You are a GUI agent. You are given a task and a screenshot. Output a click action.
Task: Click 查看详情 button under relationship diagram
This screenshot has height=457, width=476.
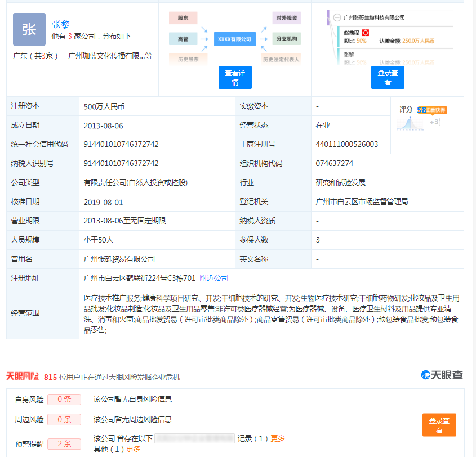coord(235,78)
